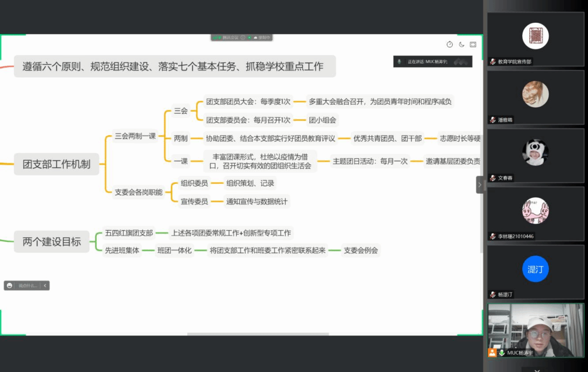The width and height of the screenshot is (588, 372).
Task: Click the orange host icon on MUC杨涛宇
Action: 492,352
